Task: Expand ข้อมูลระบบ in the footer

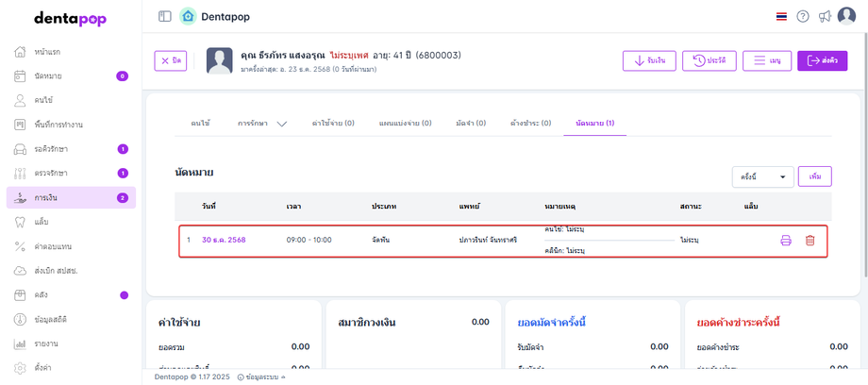Action: click(261, 377)
